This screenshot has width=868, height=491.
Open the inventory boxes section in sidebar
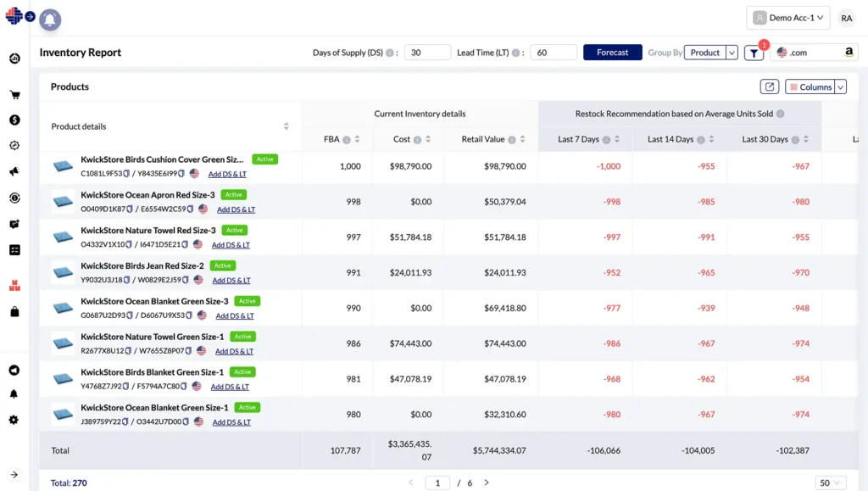15,286
